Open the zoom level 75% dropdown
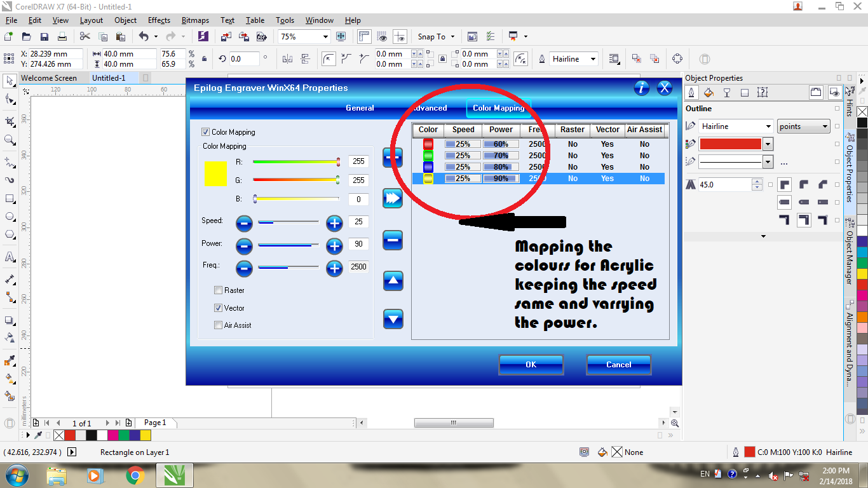Screen dimensions: 868x488 [326, 37]
